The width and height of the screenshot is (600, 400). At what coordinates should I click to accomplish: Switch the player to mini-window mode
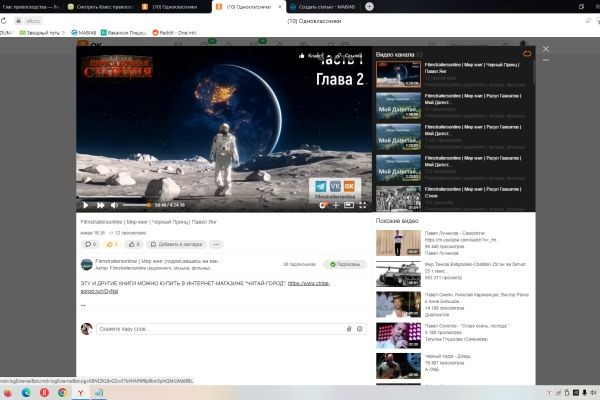coord(349,206)
